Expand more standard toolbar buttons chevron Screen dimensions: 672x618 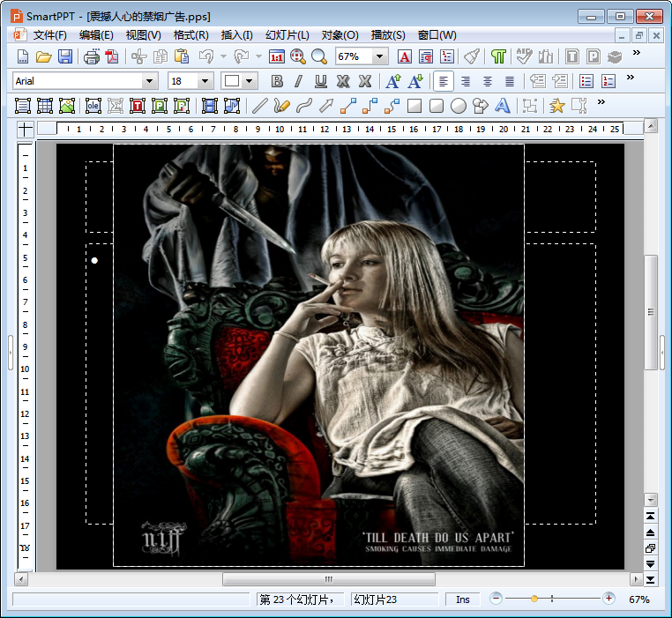coord(637,52)
